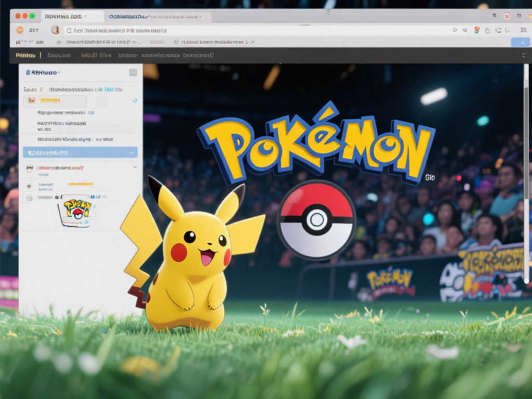Click the yellow link text in the side panel list
The height and width of the screenshot is (399, 532).
tap(80, 184)
